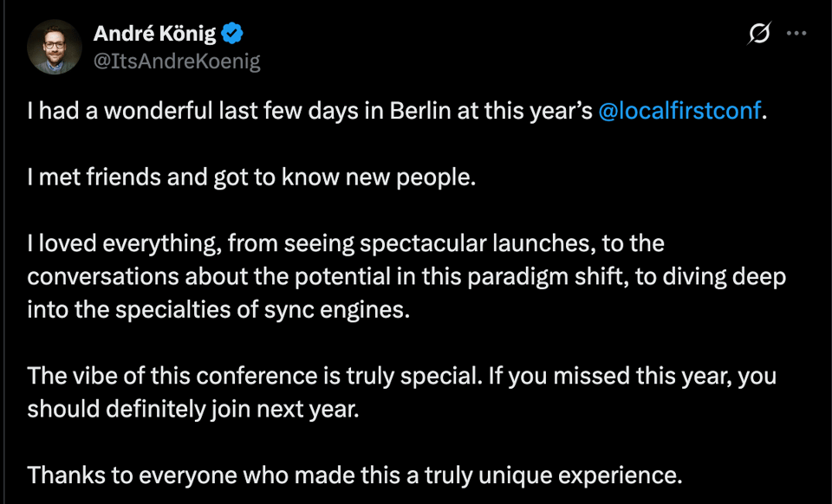Screen dimensions: 832x504
Task: Click "I loved everything" text
Action: [112, 243]
